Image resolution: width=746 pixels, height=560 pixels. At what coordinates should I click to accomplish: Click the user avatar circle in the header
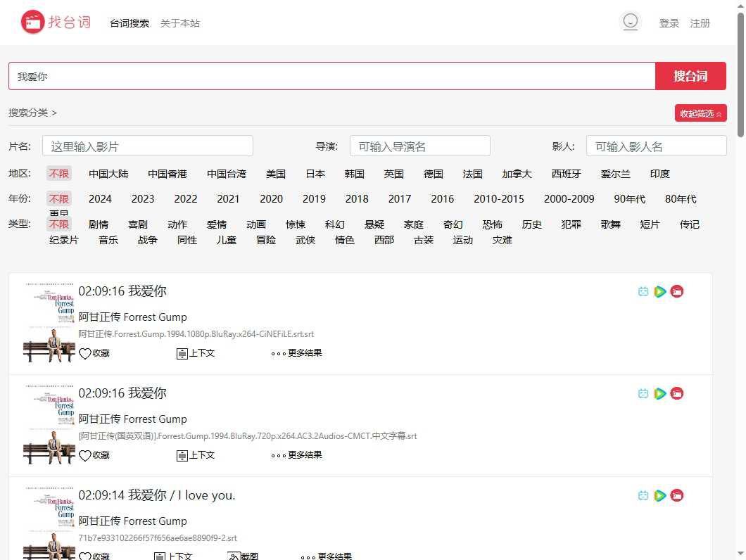pyautogui.click(x=631, y=21)
